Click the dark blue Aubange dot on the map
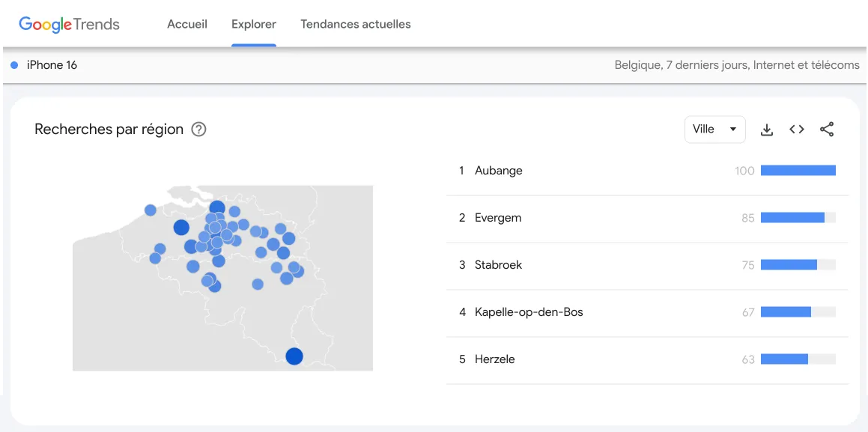Image resolution: width=868 pixels, height=432 pixels. 294,356
